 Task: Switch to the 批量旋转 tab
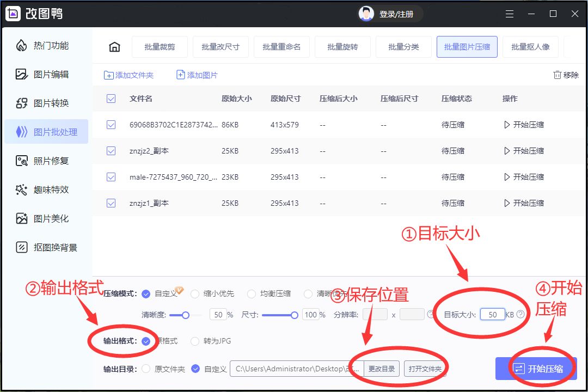click(342, 47)
